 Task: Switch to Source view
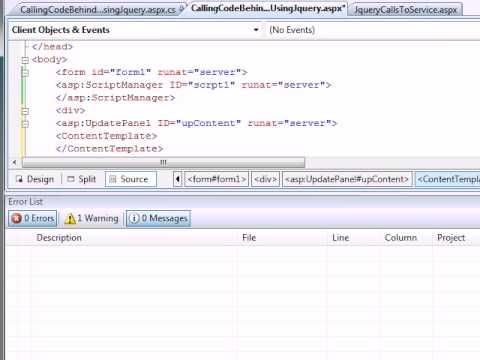click(x=131, y=179)
